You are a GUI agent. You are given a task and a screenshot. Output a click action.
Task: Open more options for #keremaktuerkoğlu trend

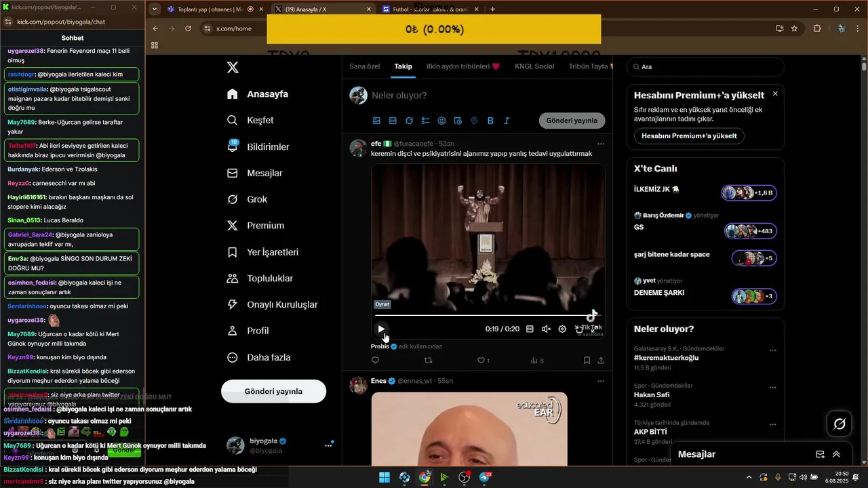pos(772,350)
